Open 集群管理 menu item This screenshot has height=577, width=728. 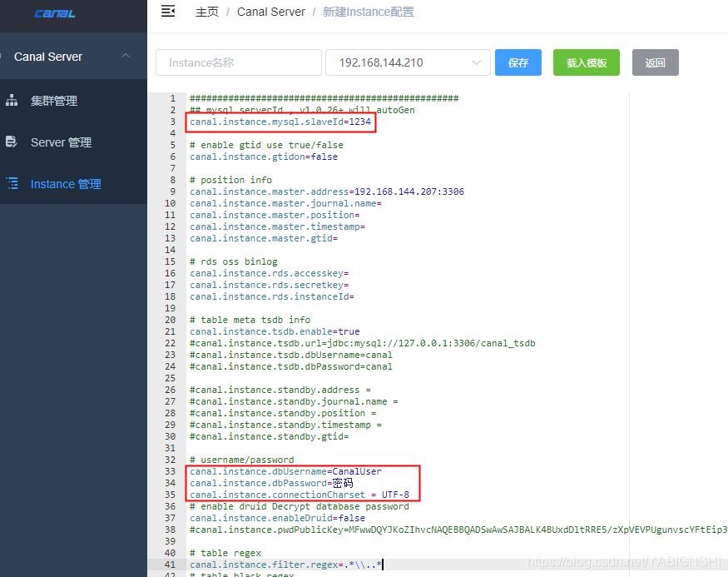54,101
